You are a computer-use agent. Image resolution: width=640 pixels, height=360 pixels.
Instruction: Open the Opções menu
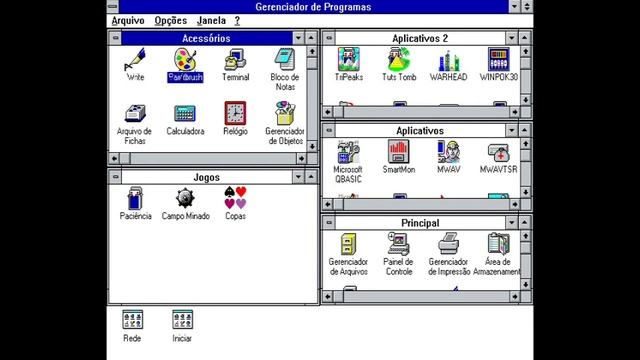[171, 20]
